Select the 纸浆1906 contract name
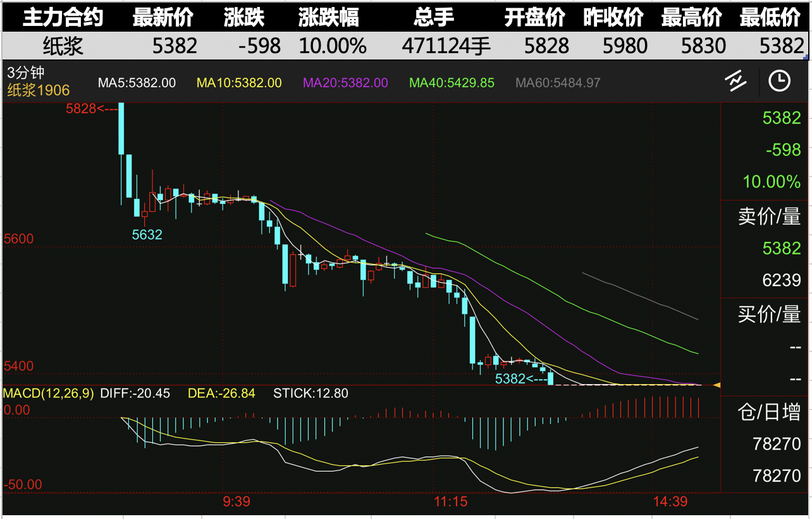 click(39, 91)
